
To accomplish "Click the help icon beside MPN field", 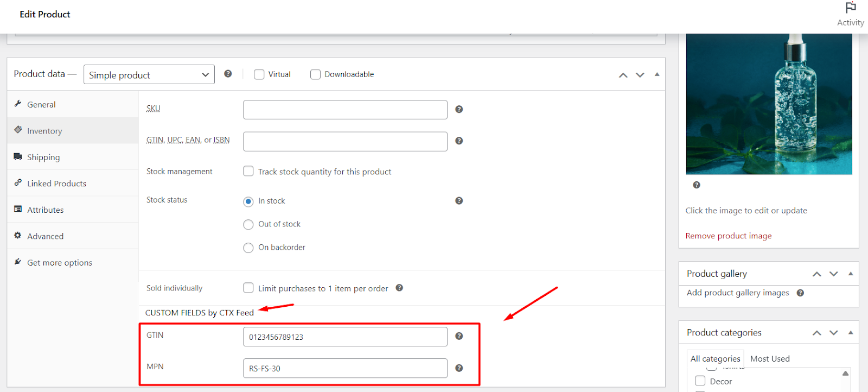I will 459,368.
